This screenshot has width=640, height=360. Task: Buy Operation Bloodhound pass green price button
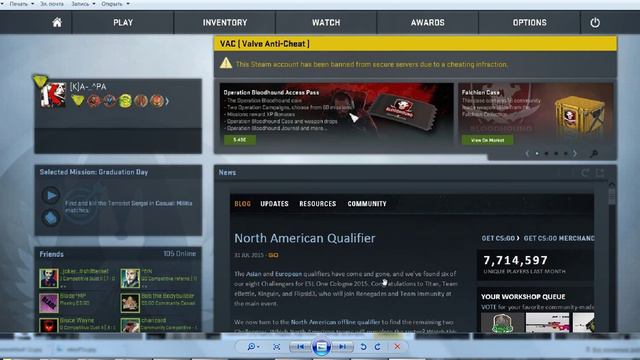[240, 140]
